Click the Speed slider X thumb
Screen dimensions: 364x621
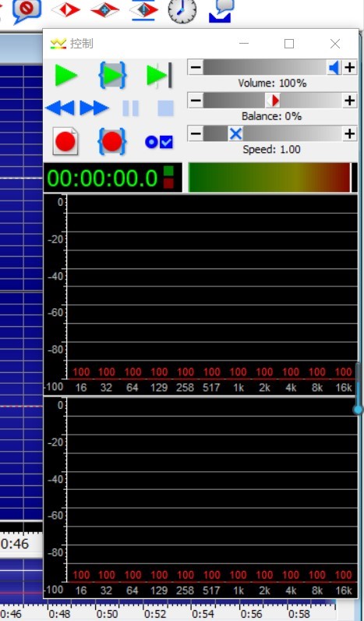(x=236, y=134)
